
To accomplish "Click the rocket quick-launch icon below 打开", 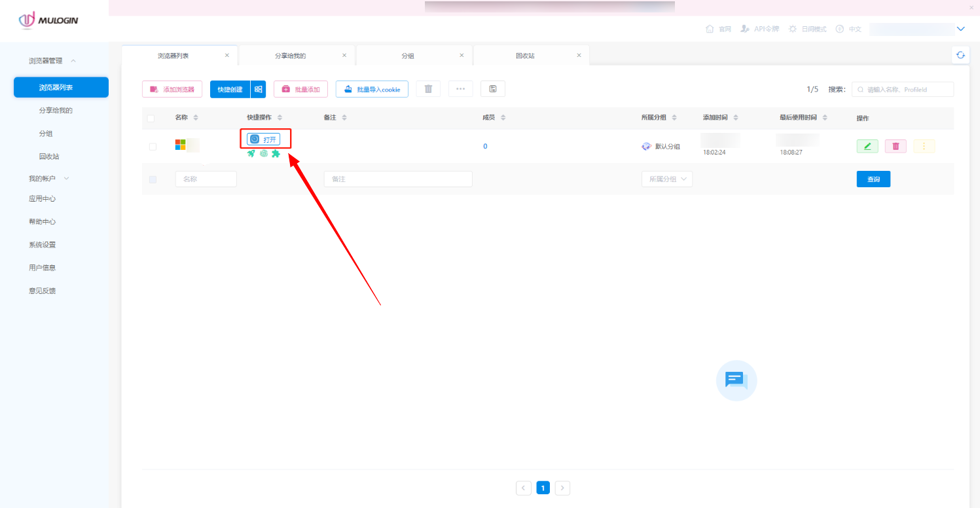I will [251, 153].
